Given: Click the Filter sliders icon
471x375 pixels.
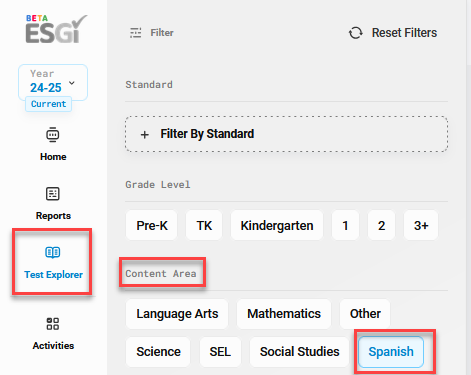Looking at the screenshot, I should point(135,33).
